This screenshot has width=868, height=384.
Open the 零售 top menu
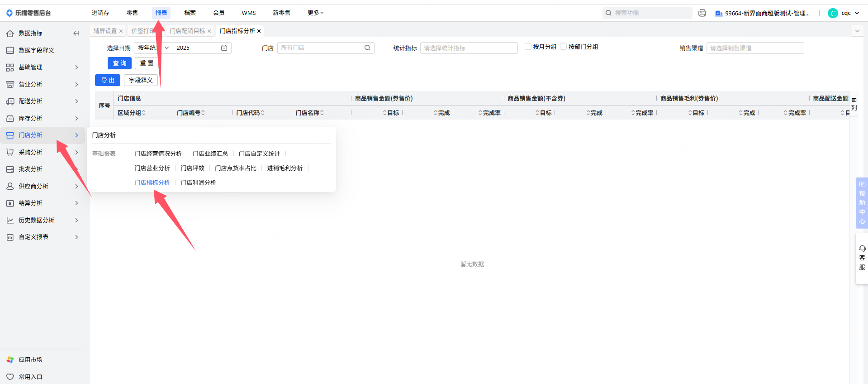[x=132, y=13]
